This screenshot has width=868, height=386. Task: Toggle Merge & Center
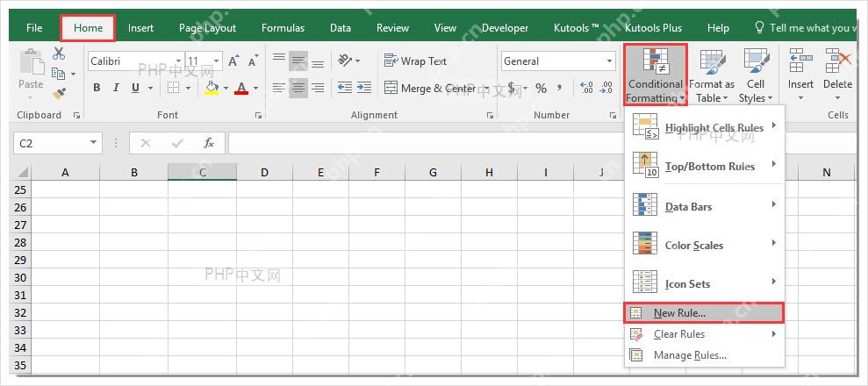click(x=430, y=88)
